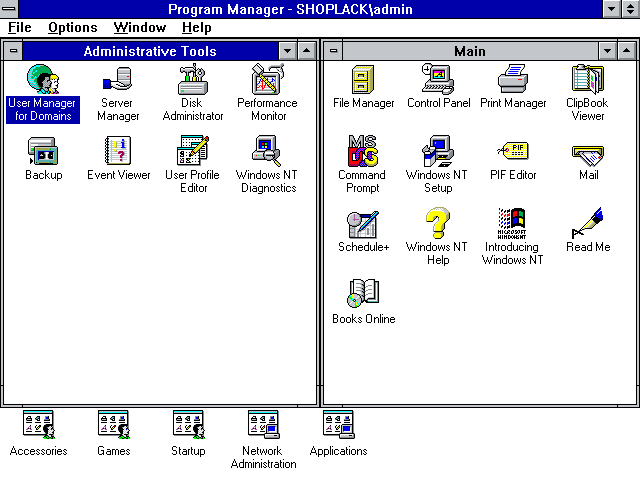The height and width of the screenshot is (480, 640).
Task: Select the minimized Applications group icon
Action: [338, 425]
